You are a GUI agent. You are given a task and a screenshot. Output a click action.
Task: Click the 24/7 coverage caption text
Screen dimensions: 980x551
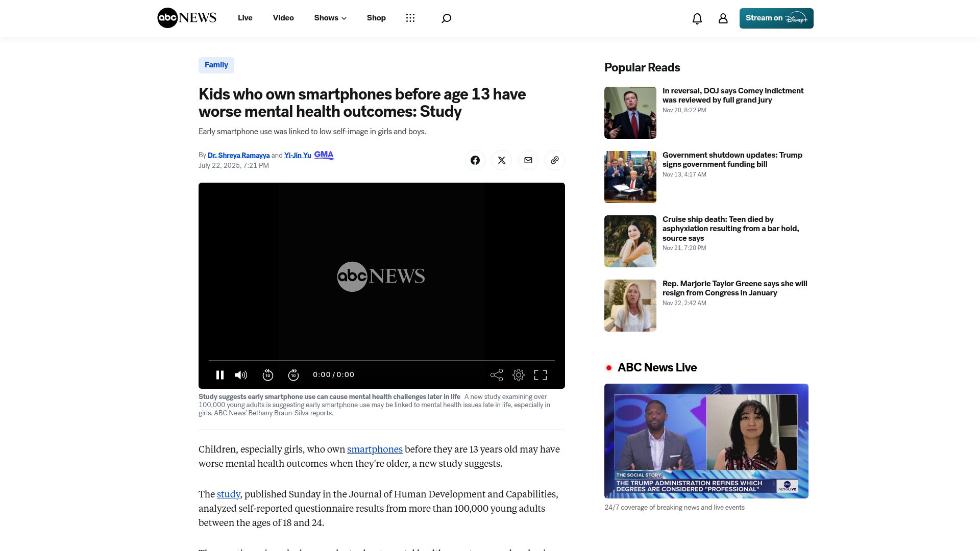point(674,508)
